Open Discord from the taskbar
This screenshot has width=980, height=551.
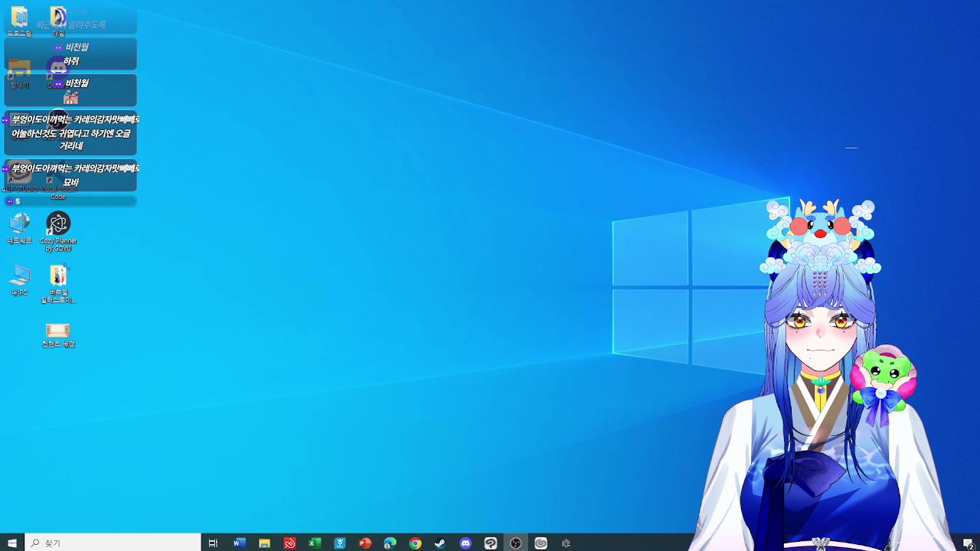465,543
